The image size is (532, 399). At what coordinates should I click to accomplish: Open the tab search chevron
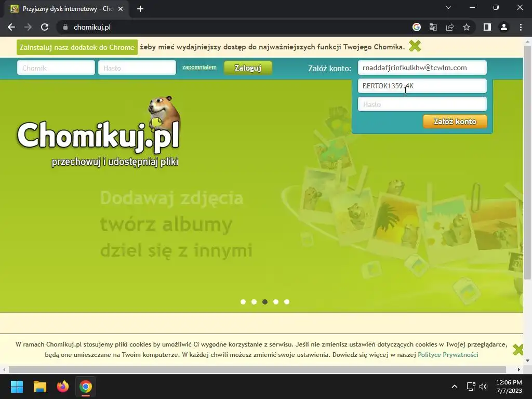point(448,7)
